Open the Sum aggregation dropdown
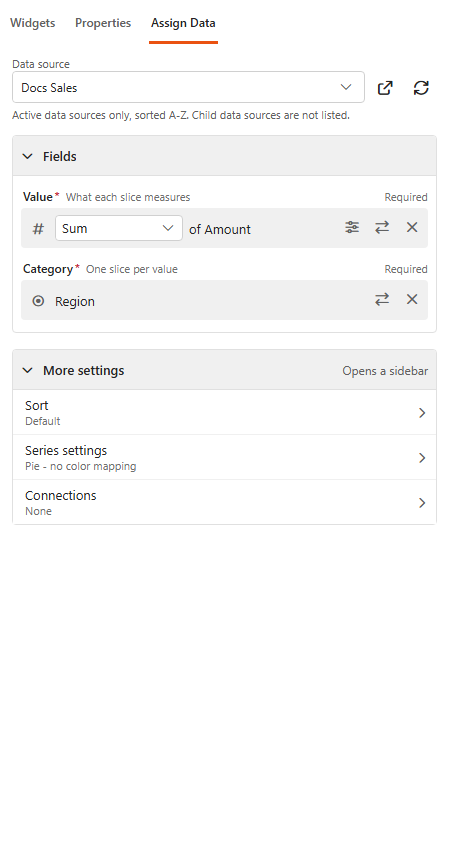The height and width of the screenshot is (846, 449). point(119,228)
